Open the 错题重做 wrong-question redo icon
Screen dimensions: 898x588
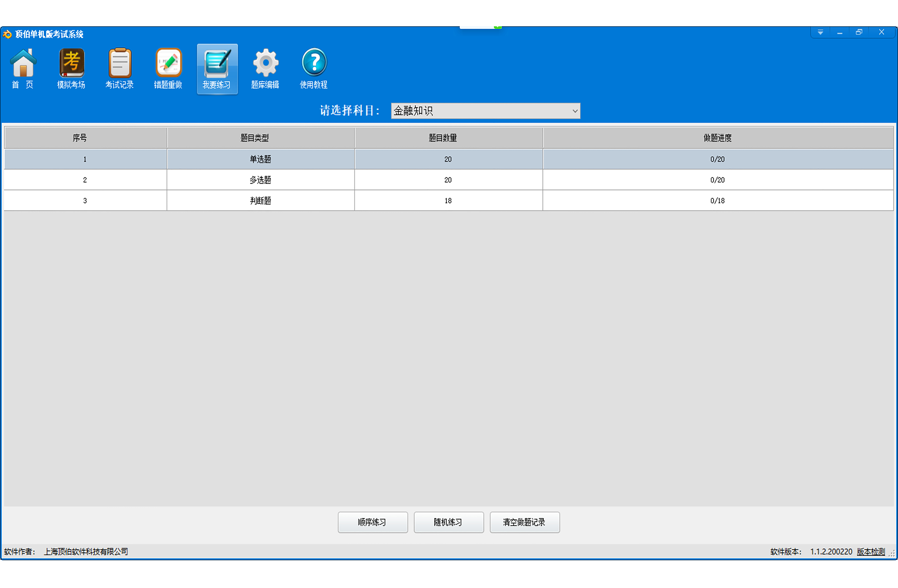click(x=168, y=68)
